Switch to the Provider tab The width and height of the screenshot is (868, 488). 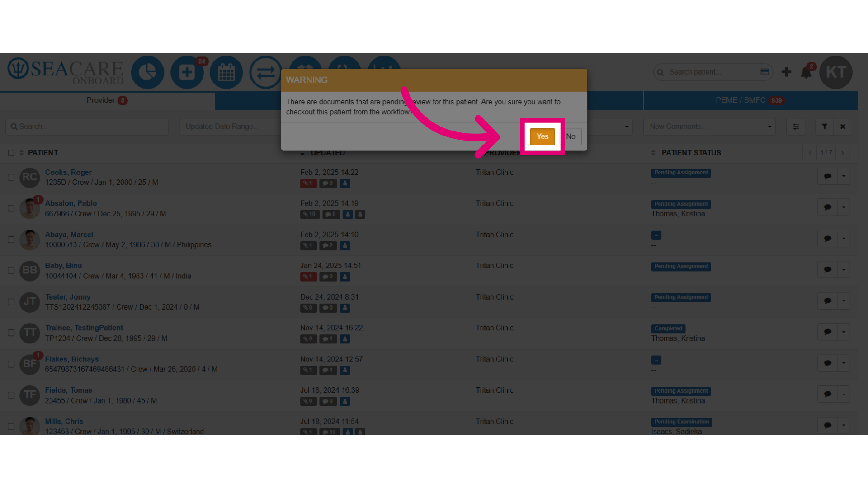coord(107,100)
